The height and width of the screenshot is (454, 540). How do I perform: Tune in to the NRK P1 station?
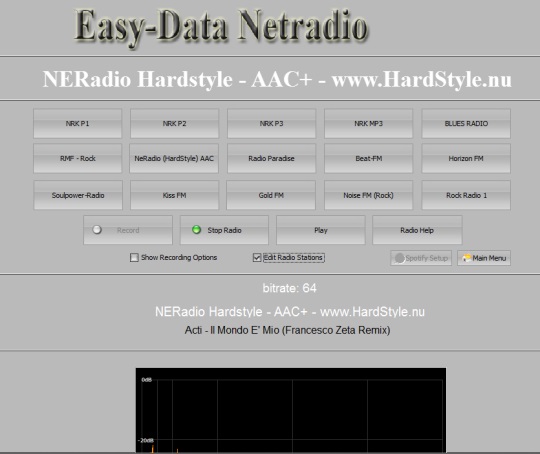[77, 123]
